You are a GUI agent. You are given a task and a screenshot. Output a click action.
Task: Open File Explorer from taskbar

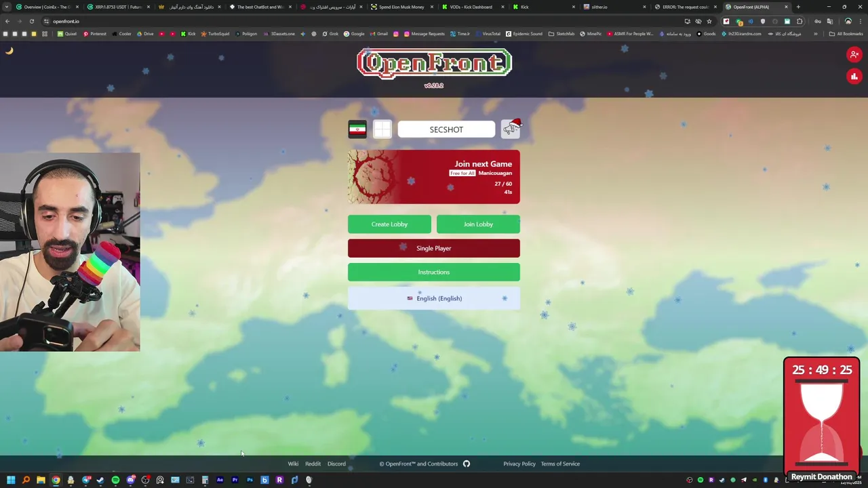pyautogui.click(x=41, y=480)
